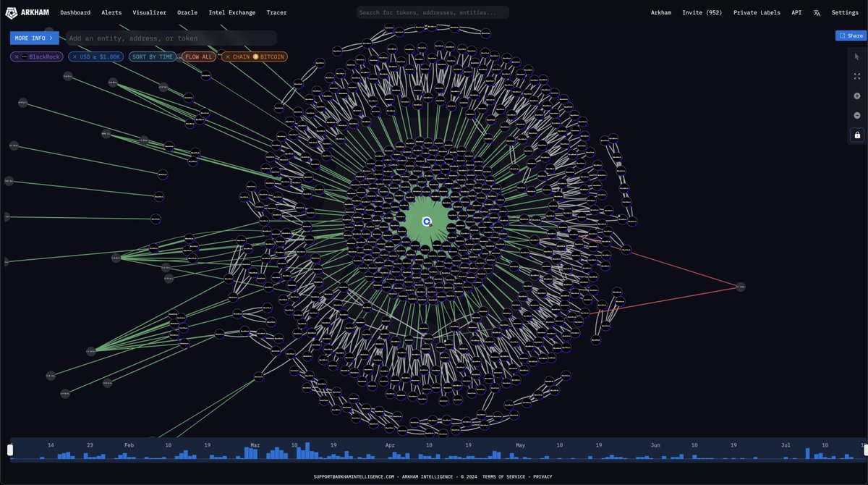Open the support@arkhamintelligence.com email link
The height and width of the screenshot is (485, 868).
point(354,476)
